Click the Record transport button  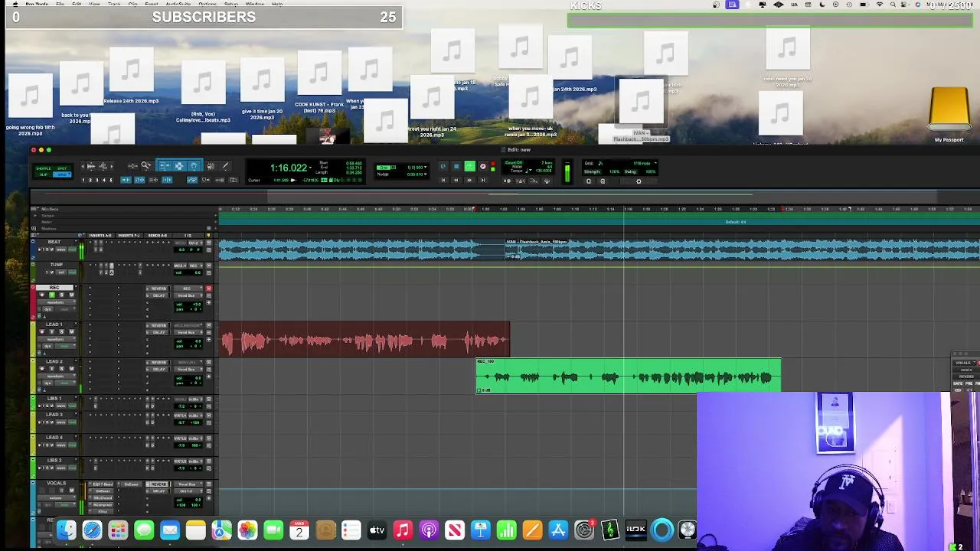(483, 166)
